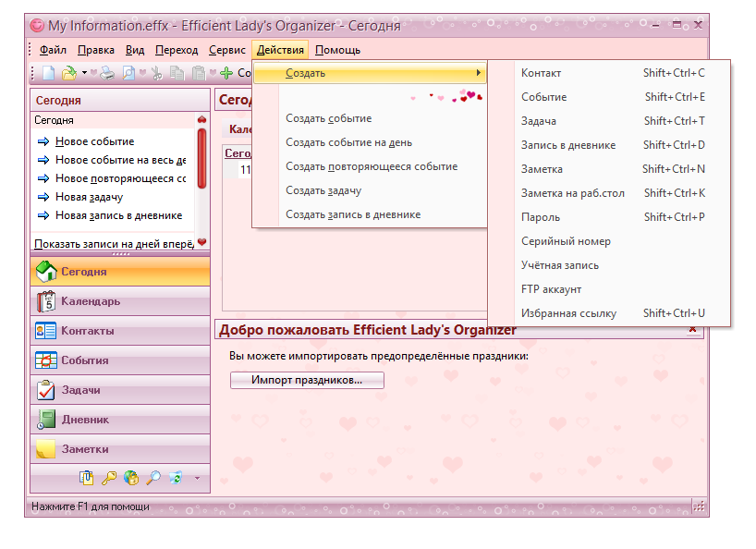Select Событие in the submenu
The width and height of the screenshot is (756, 549).
pyautogui.click(x=609, y=97)
